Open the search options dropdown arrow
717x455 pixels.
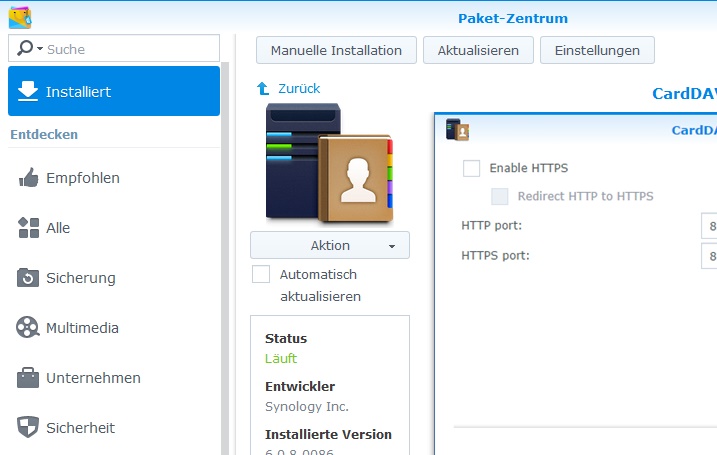pyautogui.click(x=40, y=48)
